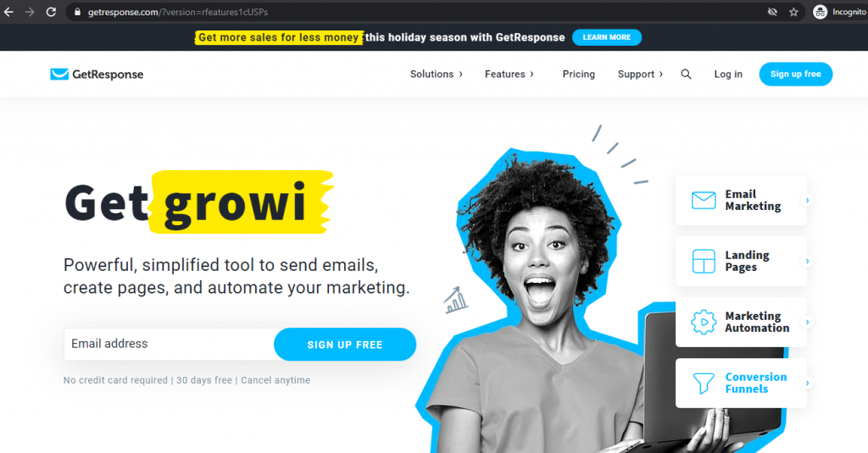
Task: Click the LEARN MORE banner button
Action: tap(607, 37)
